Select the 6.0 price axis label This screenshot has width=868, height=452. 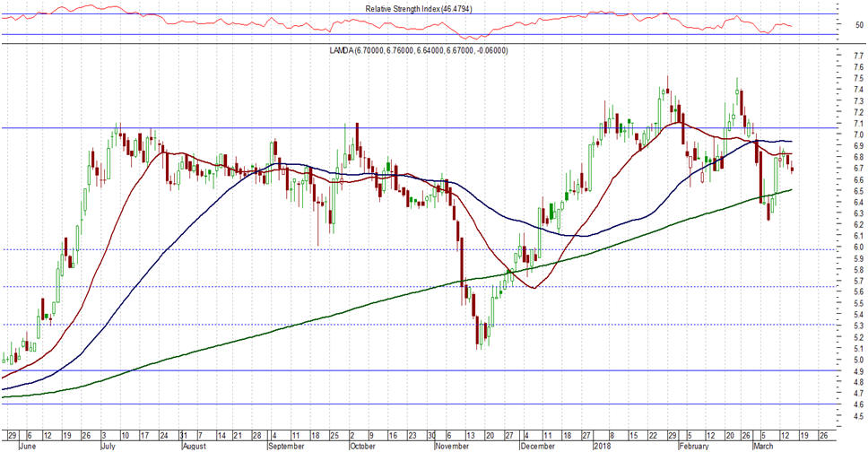point(859,247)
